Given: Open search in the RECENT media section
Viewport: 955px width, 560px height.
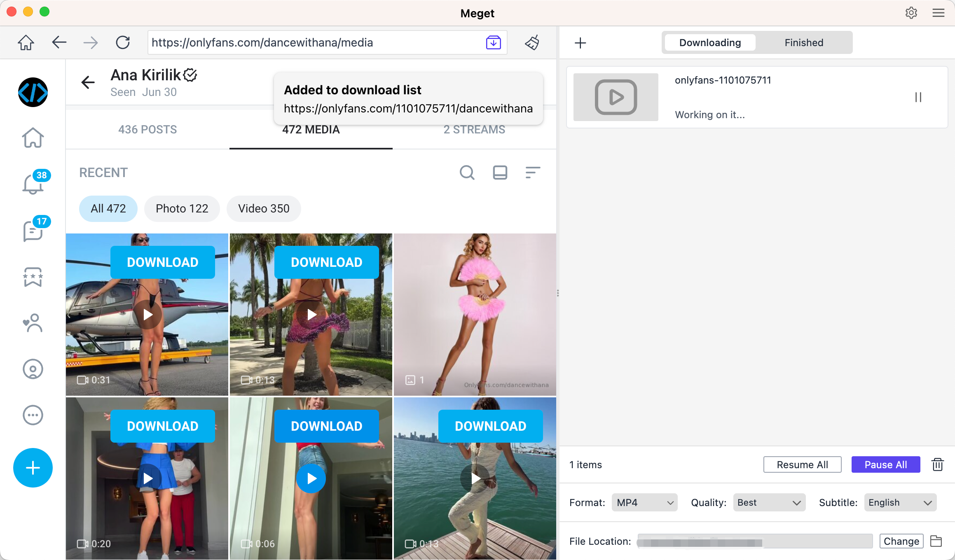Looking at the screenshot, I should pos(467,173).
